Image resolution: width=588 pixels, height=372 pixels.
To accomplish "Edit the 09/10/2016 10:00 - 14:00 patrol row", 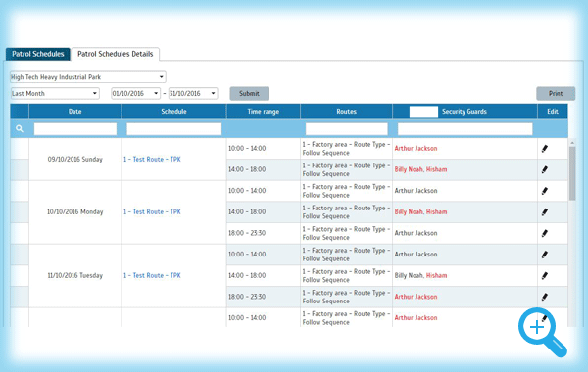I will click(545, 149).
